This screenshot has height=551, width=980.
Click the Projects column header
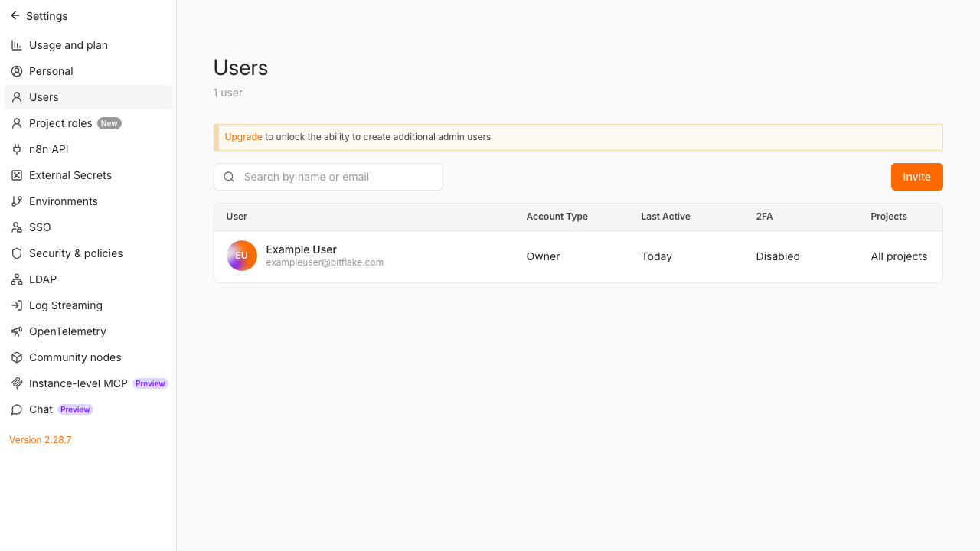coord(889,217)
